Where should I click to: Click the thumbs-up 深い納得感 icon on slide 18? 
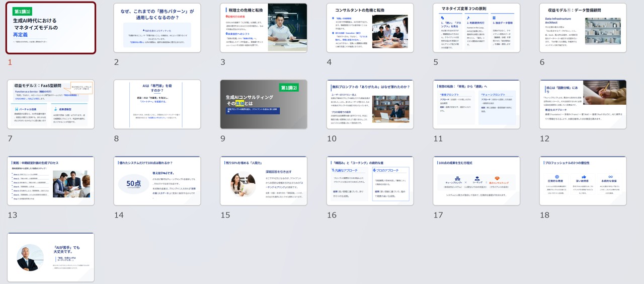[x=584, y=177]
